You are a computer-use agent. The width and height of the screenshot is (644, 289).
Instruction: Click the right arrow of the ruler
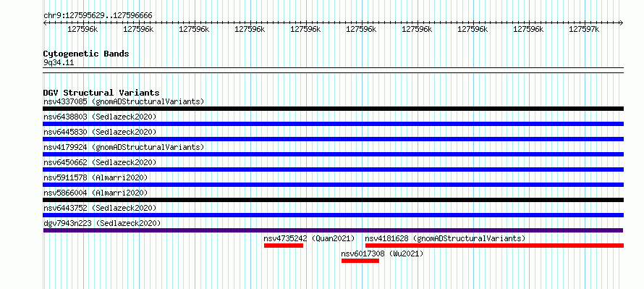[x=622, y=22]
